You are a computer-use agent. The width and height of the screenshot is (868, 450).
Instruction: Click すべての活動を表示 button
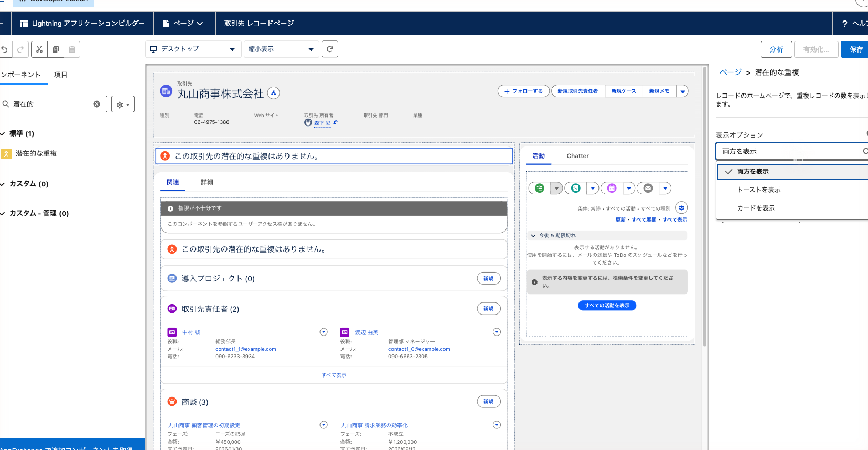(x=607, y=305)
